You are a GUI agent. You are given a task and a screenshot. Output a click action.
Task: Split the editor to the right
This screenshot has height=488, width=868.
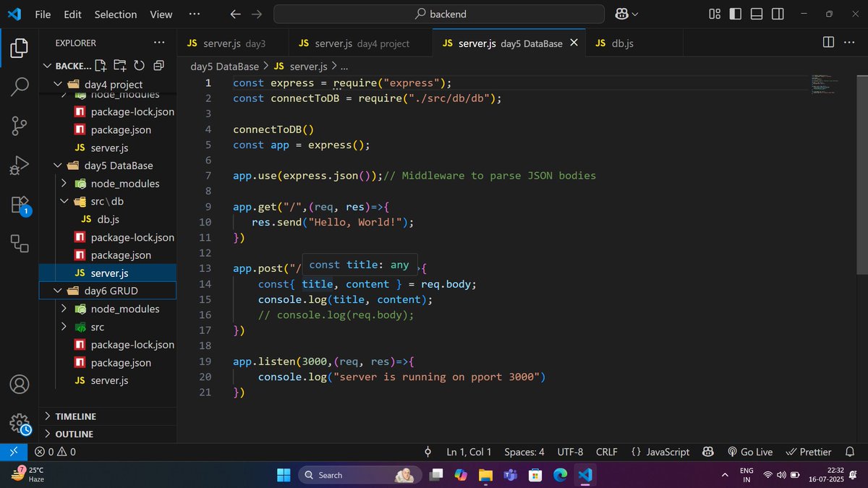pyautogui.click(x=828, y=43)
